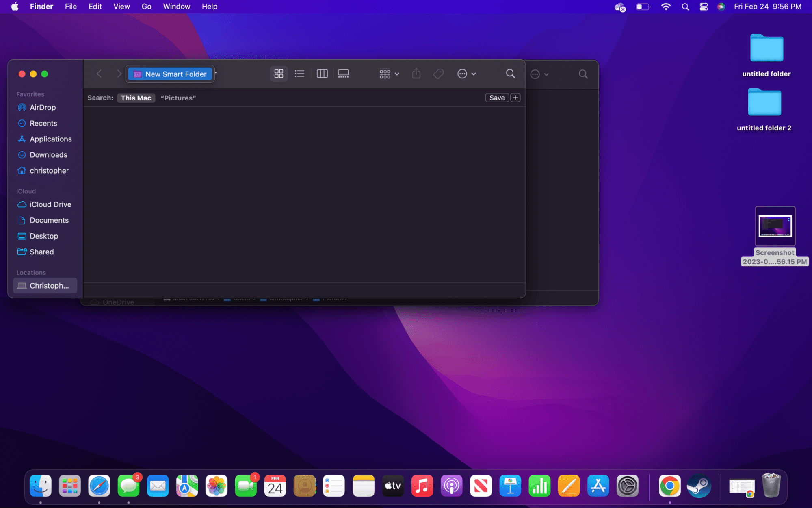The width and height of the screenshot is (812, 508).
Task: Open the Edit menu
Action: tap(95, 7)
